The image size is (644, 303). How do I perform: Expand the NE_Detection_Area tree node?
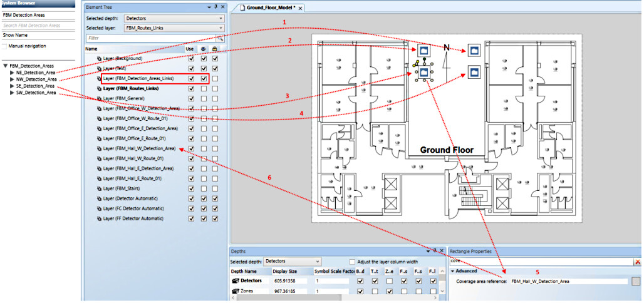click(12, 73)
